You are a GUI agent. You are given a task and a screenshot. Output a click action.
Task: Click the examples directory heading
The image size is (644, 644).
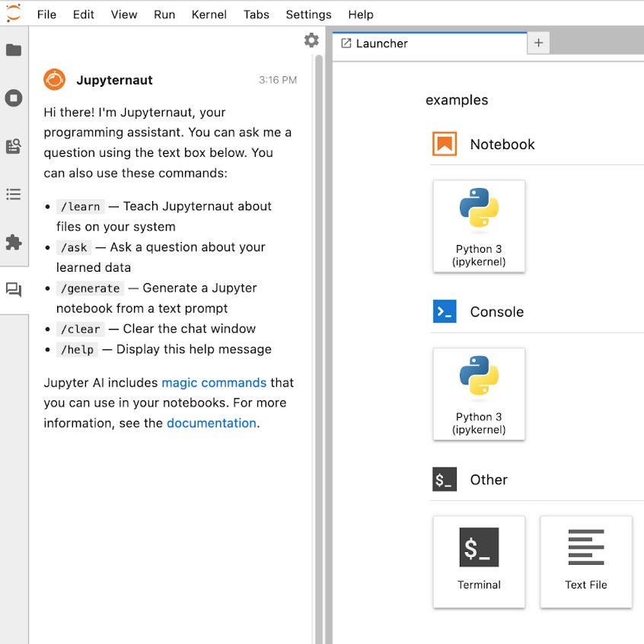(457, 100)
